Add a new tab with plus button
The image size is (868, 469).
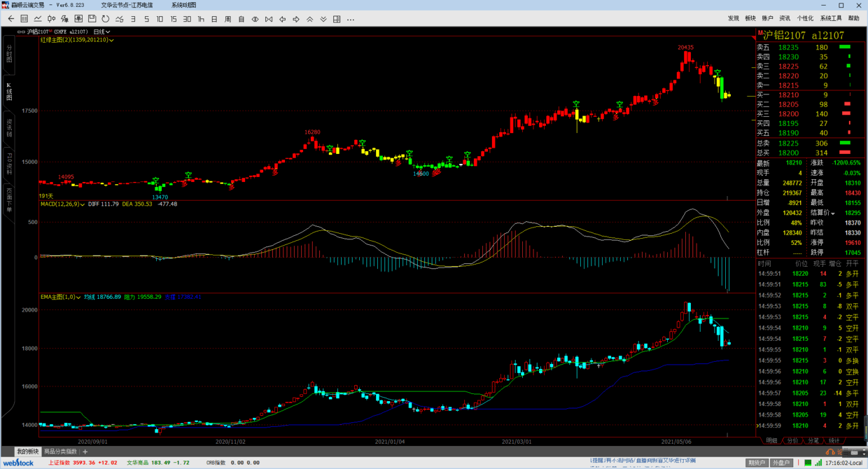pos(85,451)
